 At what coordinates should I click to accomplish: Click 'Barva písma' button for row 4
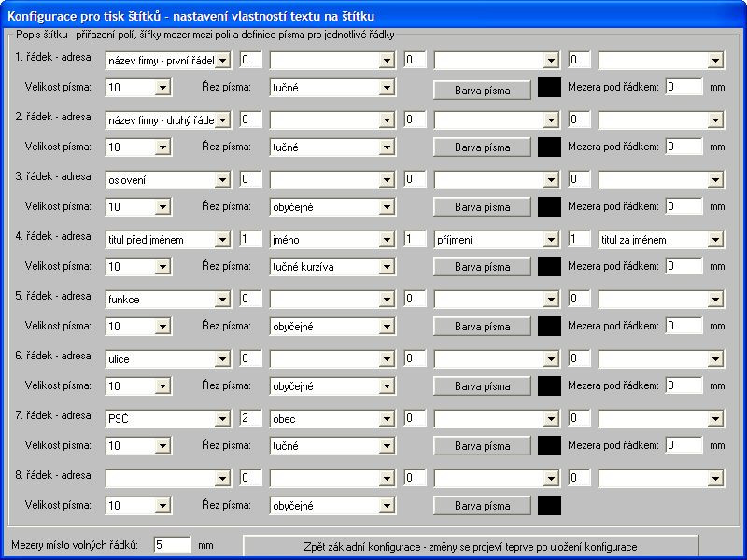[482, 267]
